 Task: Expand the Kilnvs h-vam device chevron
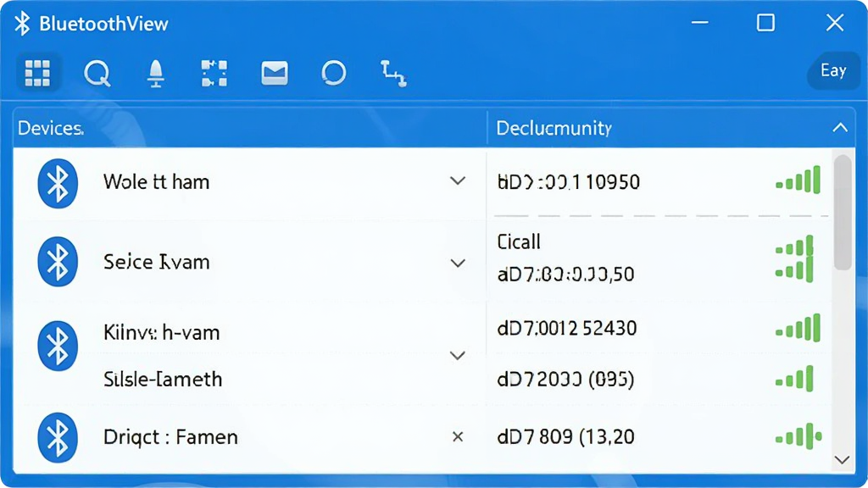(458, 355)
